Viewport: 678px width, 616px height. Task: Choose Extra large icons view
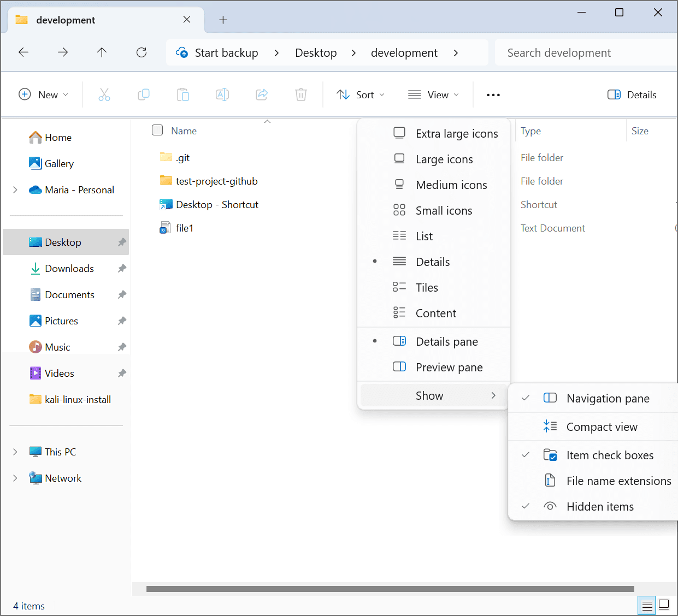pyautogui.click(x=434, y=133)
